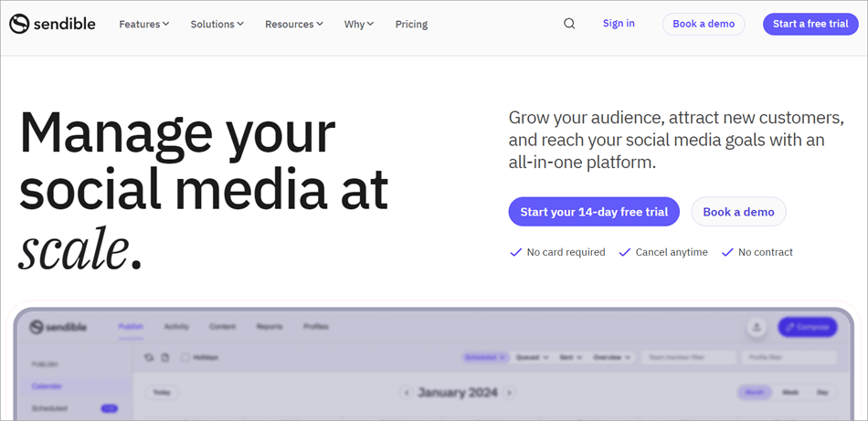Expand the Features dropdown menu

click(144, 24)
